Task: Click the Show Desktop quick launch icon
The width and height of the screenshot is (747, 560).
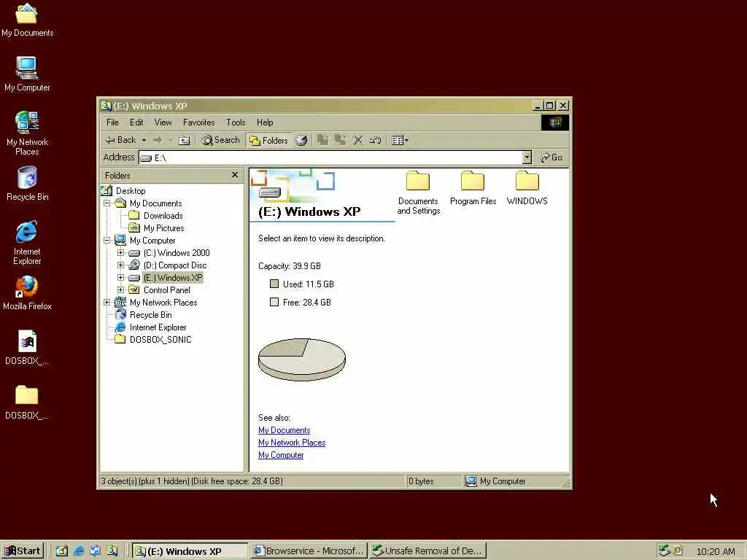Action: click(x=63, y=551)
